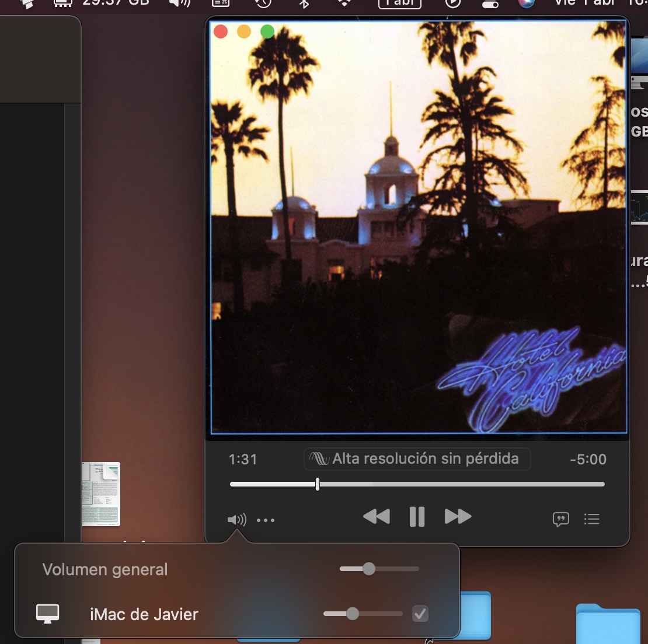Select the blue folder partly covered by the popover
Screen dimensions: 648x644
[x=476, y=615]
